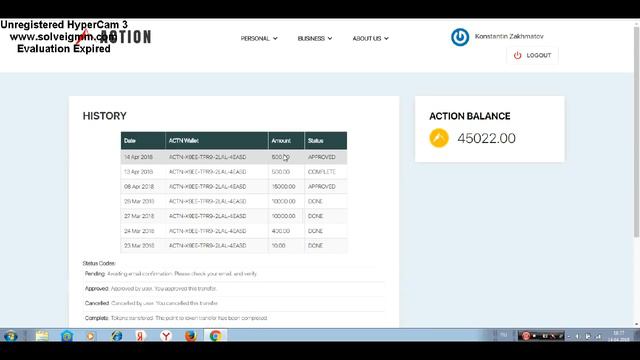The image size is (640, 360).
Task: Click the ACTN Wallet column header
Action: point(217,140)
